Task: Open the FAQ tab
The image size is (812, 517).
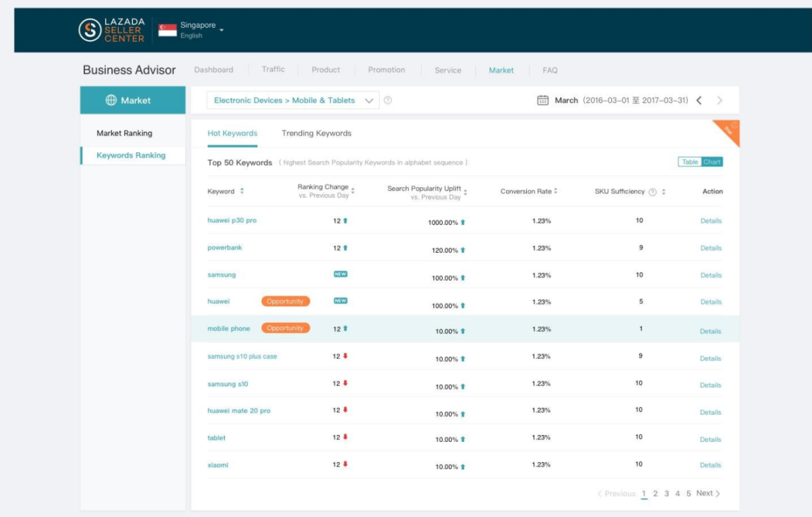Action: (x=550, y=71)
